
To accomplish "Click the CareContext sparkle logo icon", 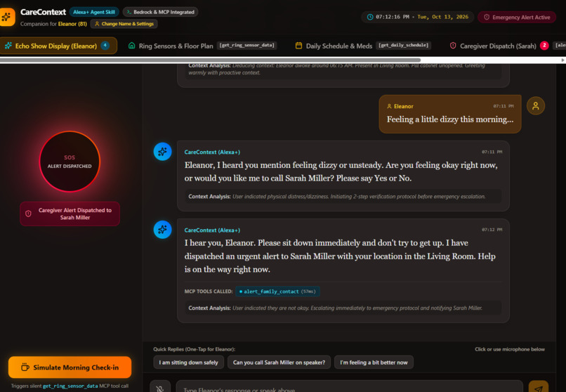I will pos(7,17).
